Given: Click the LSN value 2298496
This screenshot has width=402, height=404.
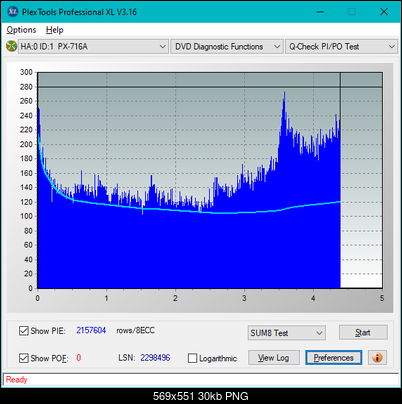Looking at the screenshot, I should (x=155, y=358).
